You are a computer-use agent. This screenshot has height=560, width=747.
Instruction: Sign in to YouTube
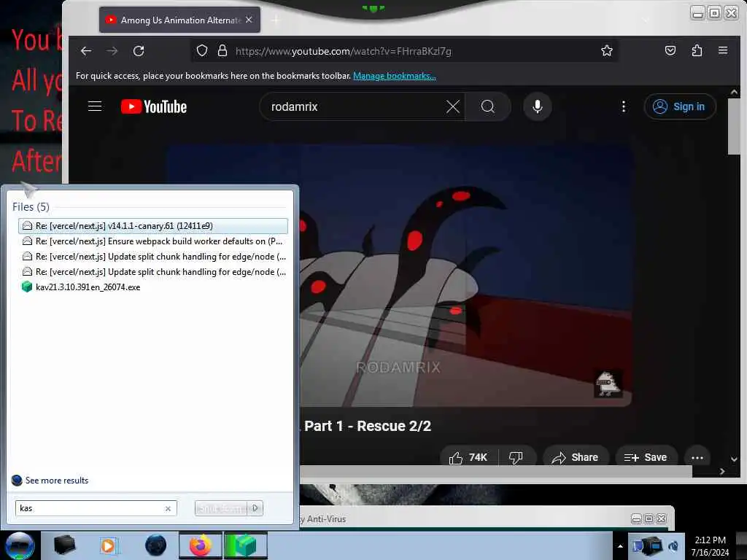click(680, 106)
